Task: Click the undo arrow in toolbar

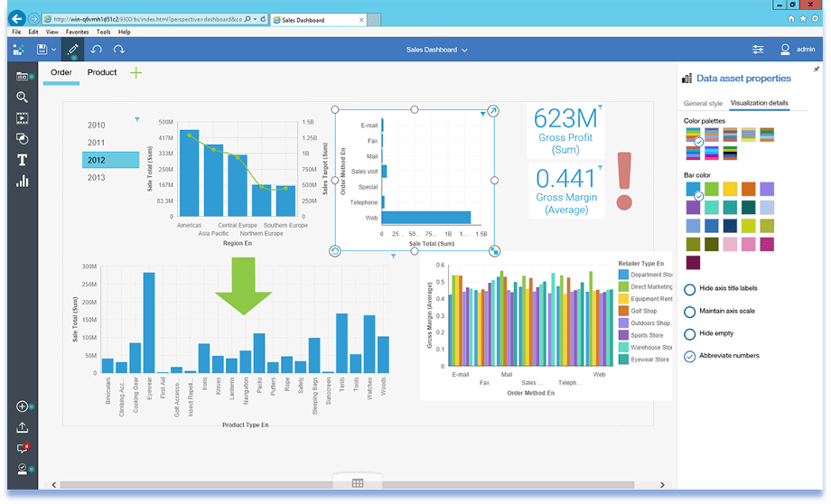Action: point(97,50)
